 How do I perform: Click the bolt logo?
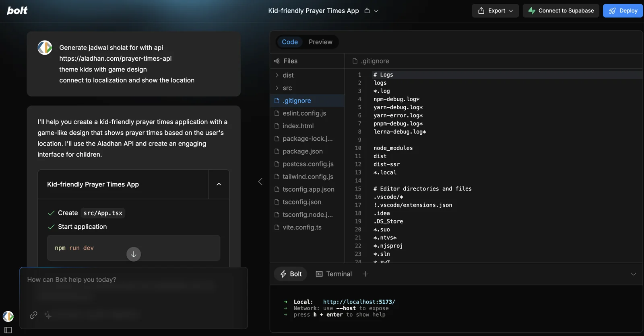pos(17,10)
